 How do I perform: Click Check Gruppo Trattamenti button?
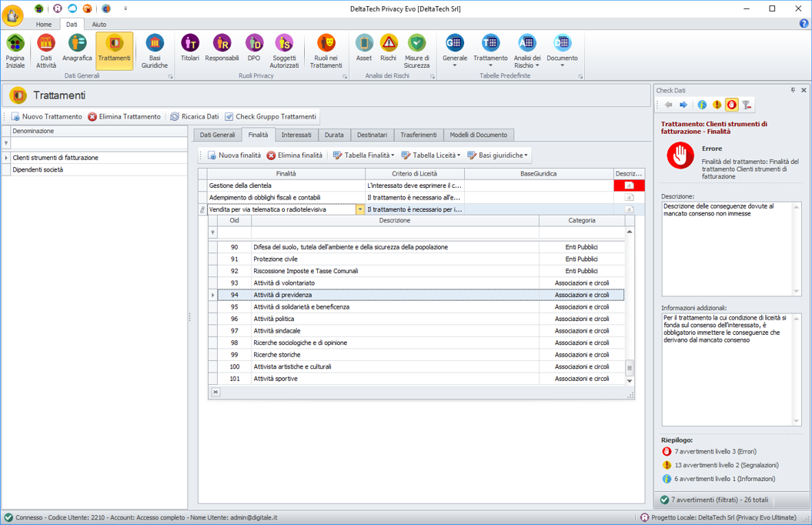point(270,116)
